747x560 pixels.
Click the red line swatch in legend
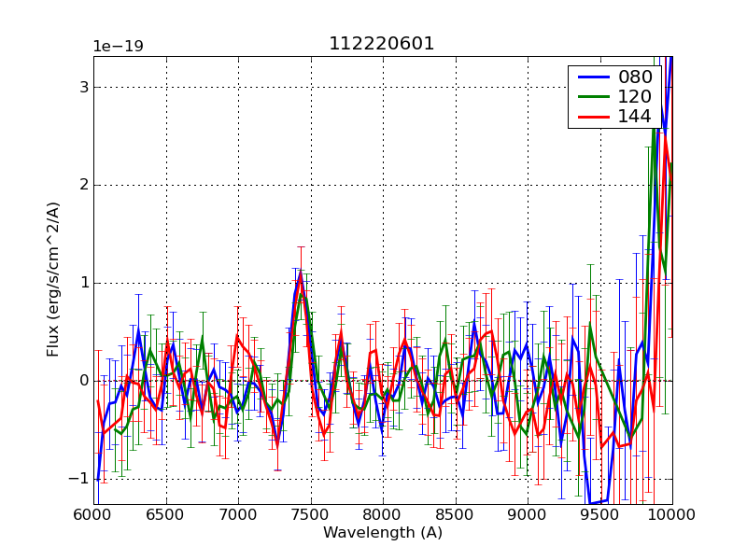pos(592,116)
